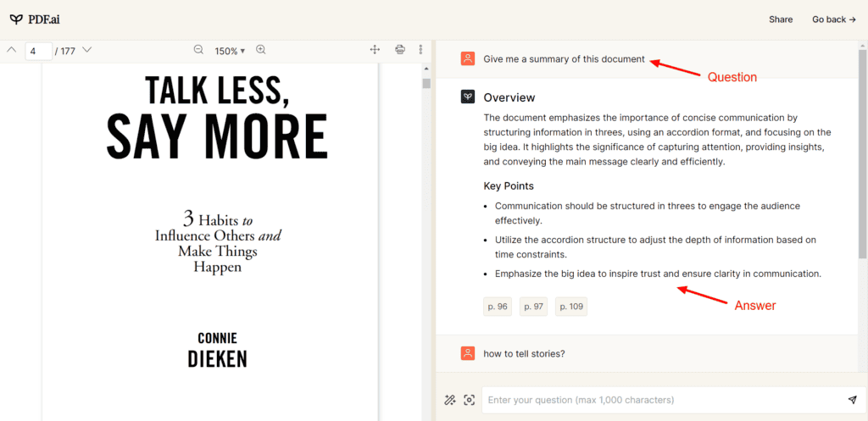Go to the next page with the down chevron
Image resolution: width=868 pixels, height=421 pixels.
tap(86, 50)
